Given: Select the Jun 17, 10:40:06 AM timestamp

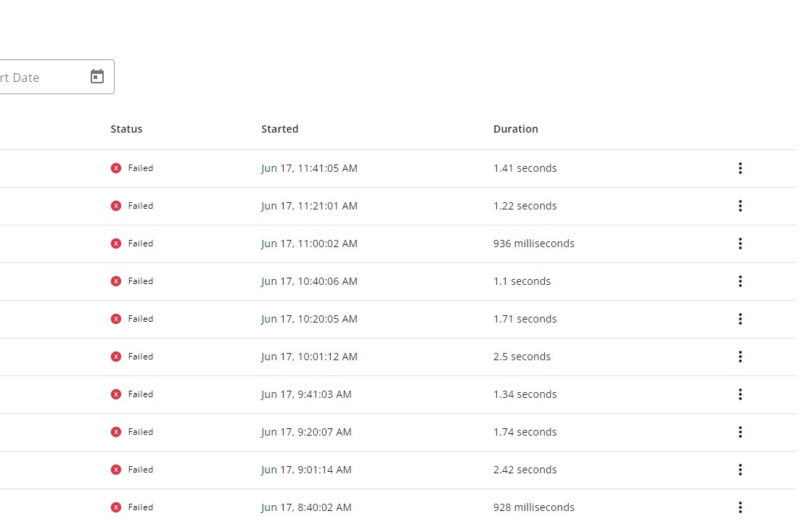Looking at the screenshot, I should (x=310, y=281).
